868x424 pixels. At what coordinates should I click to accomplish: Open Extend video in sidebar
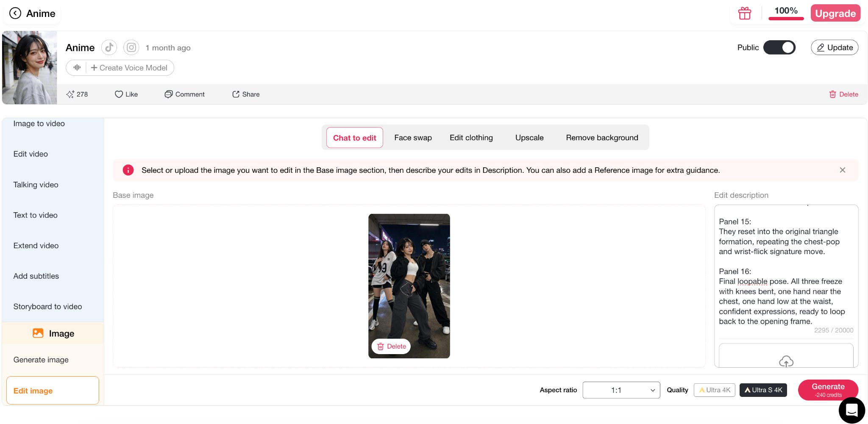tap(36, 246)
